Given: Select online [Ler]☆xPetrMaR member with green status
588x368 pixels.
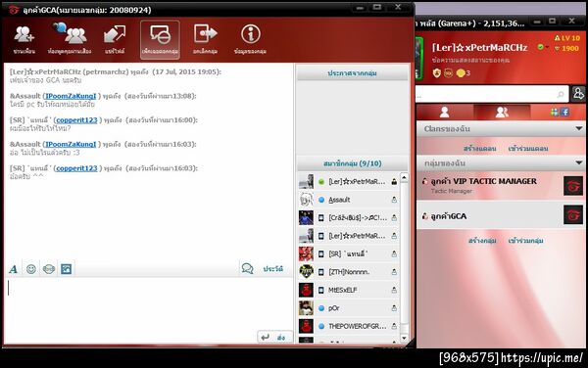Looking at the screenshot, I should (x=349, y=182).
